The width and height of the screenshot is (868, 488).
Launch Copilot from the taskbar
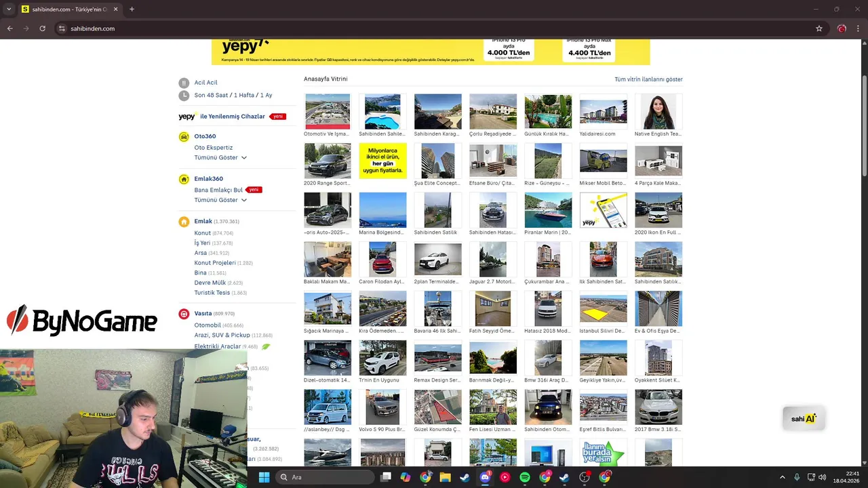[406, 477]
